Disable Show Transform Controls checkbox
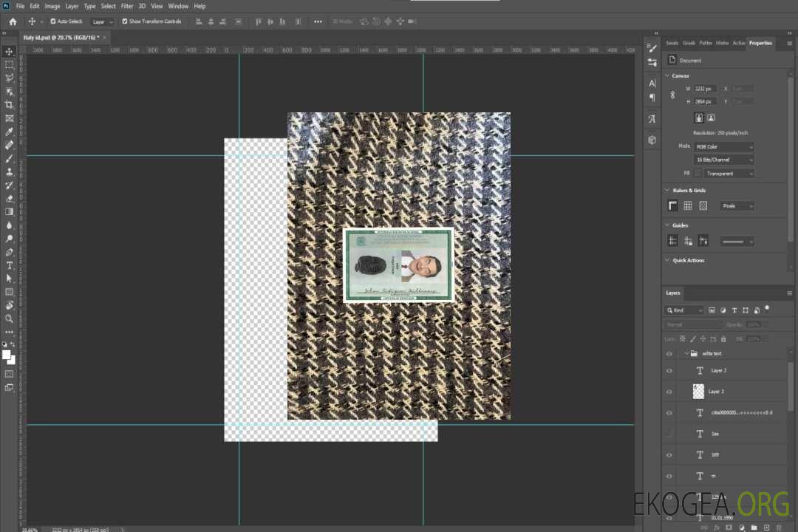The image size is (798, 532). click(x=125, y=21)
